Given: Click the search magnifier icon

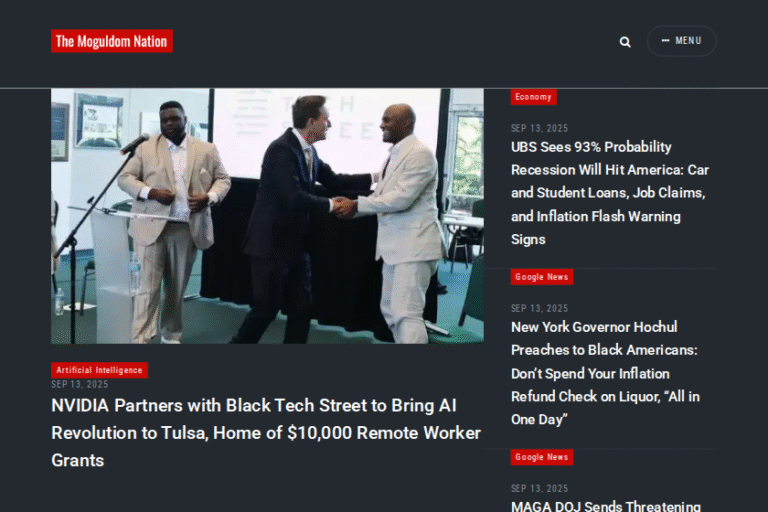Looking at the screenshot, I should coord(625,42).
